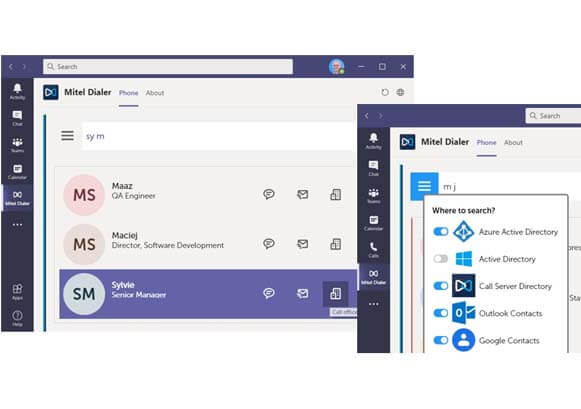Select Mitel Dialer in right window sidebar
This screenshot has width=581, height=409.
click(374, 277)
